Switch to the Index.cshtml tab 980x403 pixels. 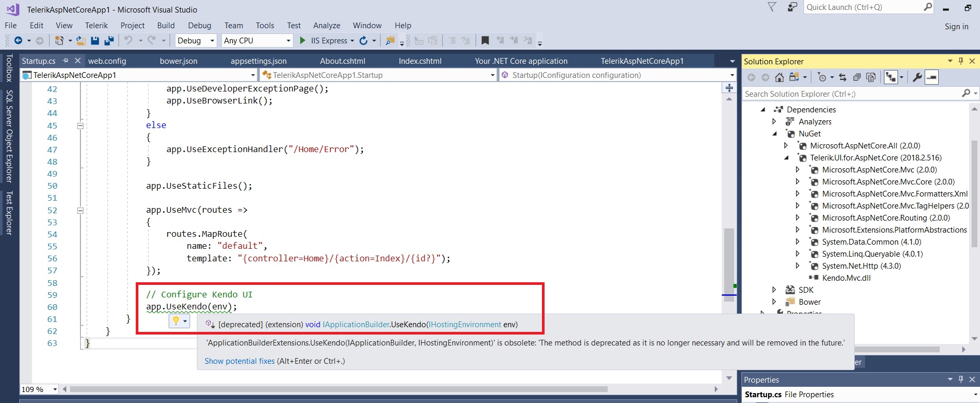tap(420, 61)
